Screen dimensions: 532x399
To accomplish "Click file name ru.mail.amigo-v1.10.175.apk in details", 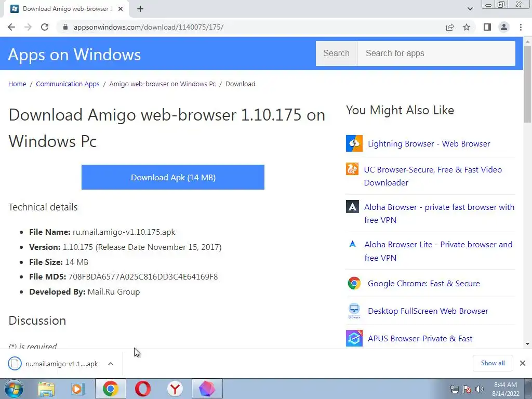I will coord(124,232).
